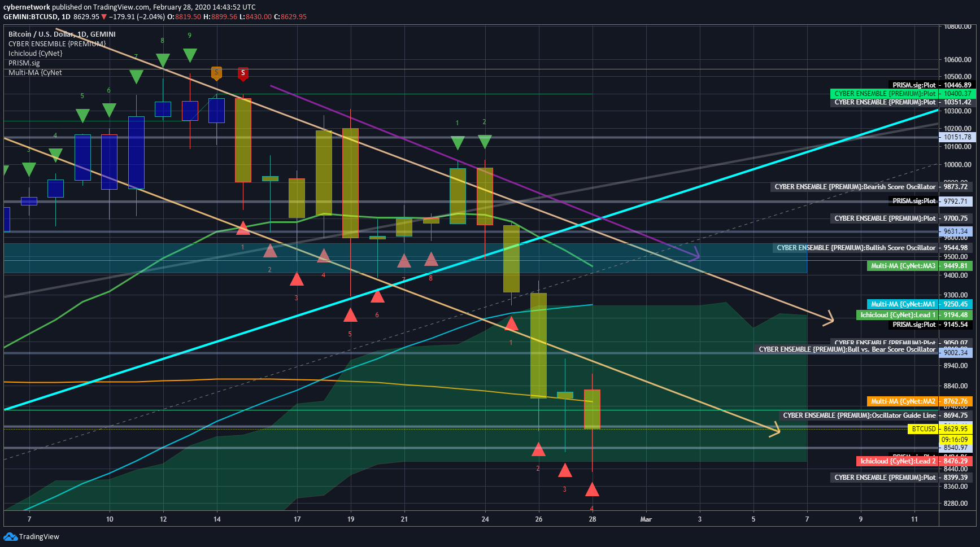980x547 pixels.
Task: Click the Feb 28 candle body
Action: point(592,409)
